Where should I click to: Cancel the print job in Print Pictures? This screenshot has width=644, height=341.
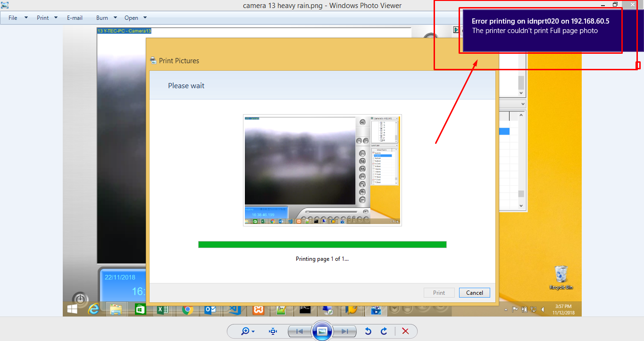pos(474,292)
